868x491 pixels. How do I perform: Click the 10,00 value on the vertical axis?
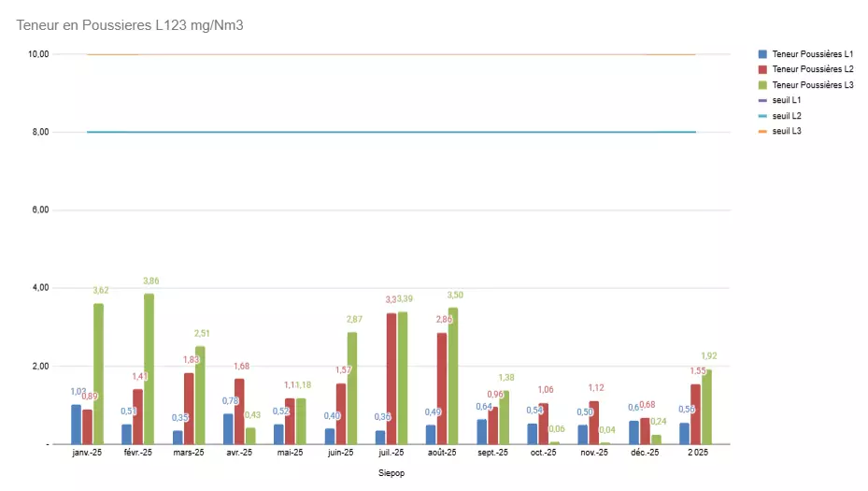pyautogui.click(x=37, y=54)
